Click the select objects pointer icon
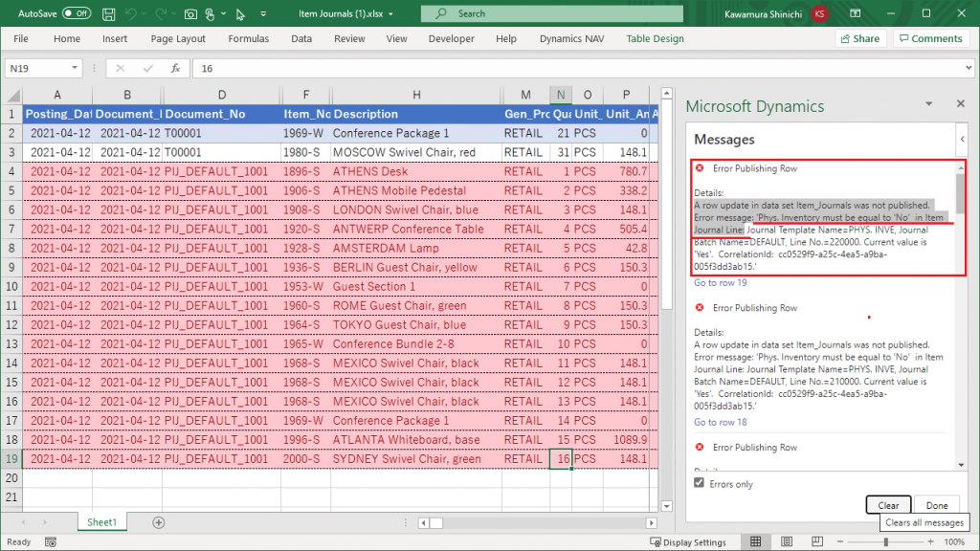The height and width of the screenshot is (551, 980). tap(240, 13)
